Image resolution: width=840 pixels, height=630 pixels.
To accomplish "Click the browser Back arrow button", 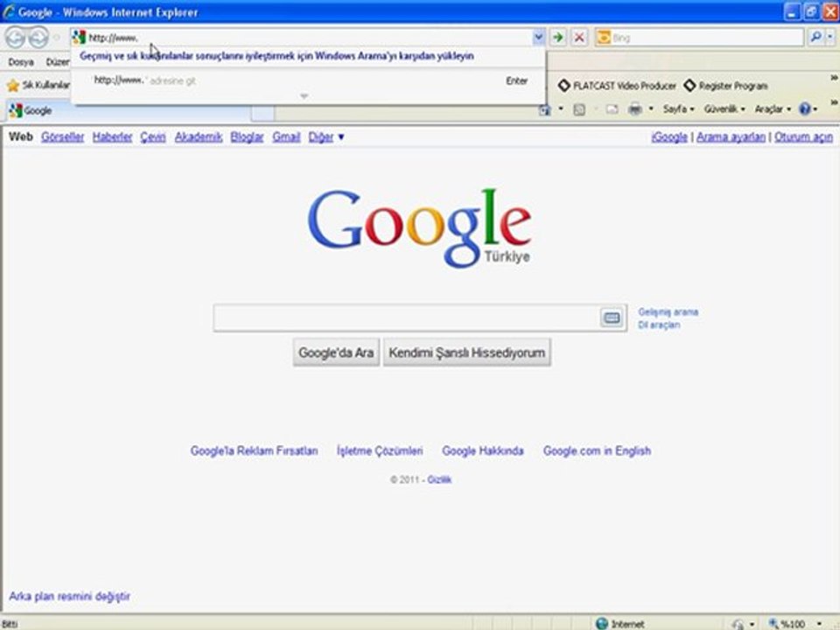I will coord(15,38).
